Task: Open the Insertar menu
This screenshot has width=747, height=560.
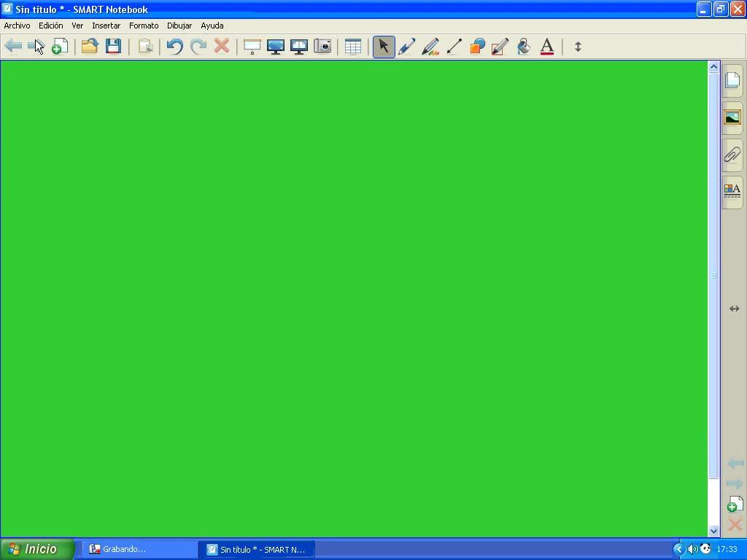Action: (107, 26)
